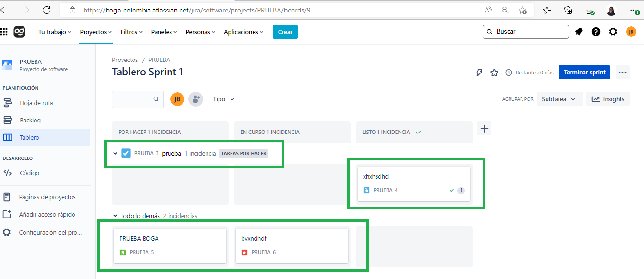Click the browser address bar URL
Viewport: 644px width, 279px height.
197,10
